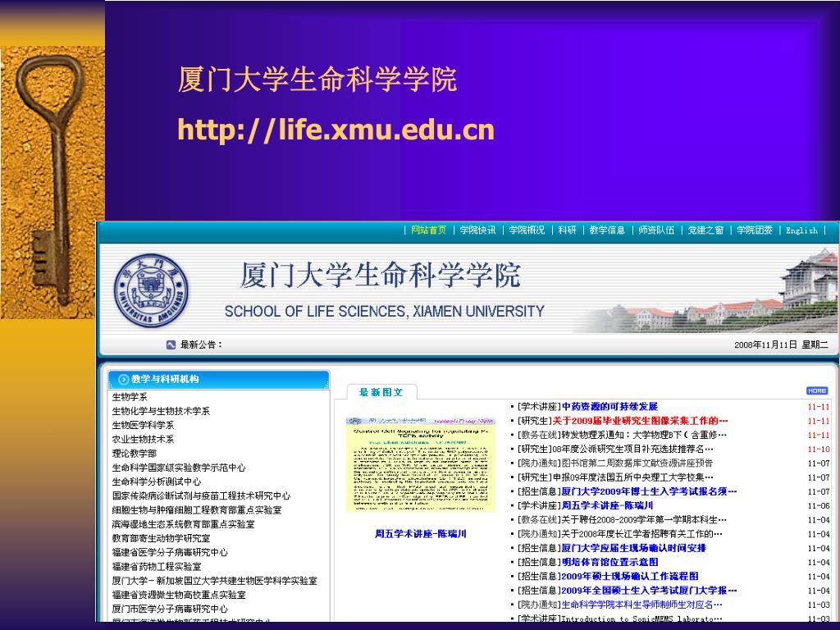
Task: Open news item 2009年全国硕士生入学考试厦门大学报
Action: pyautogui.click(x=650, y=591)
